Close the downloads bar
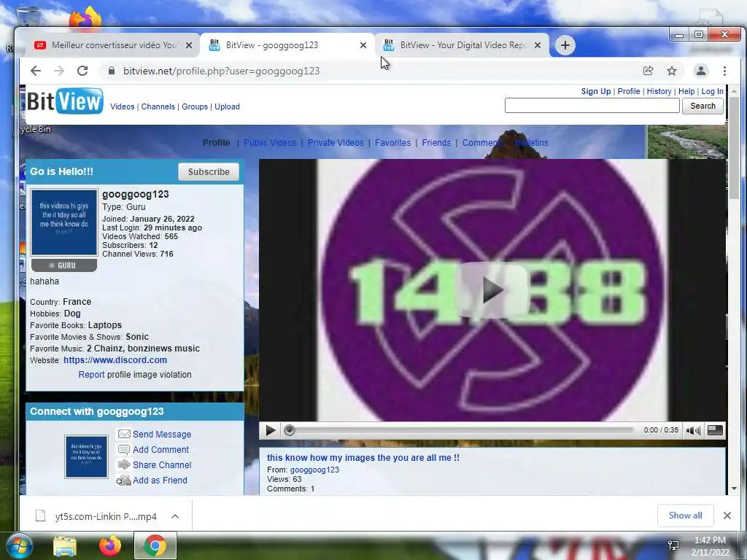The image size is (747, 560). 727,516
